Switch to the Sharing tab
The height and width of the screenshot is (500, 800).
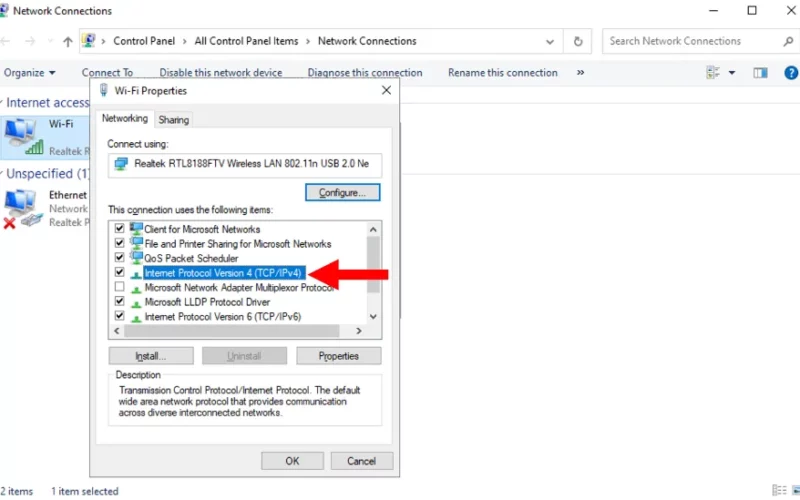[173, 120]
